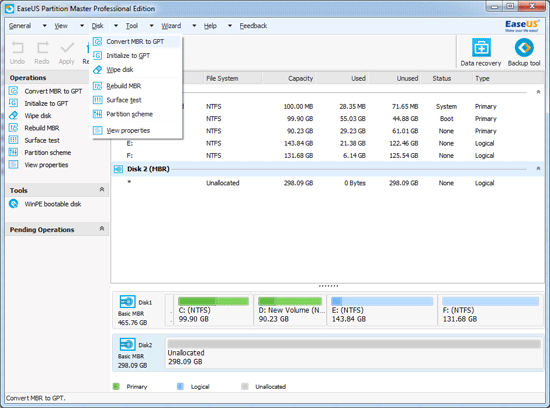Click View properties icon in Operations panel
The height and width of the screenshot is (408, 550).
click(13, 165)
